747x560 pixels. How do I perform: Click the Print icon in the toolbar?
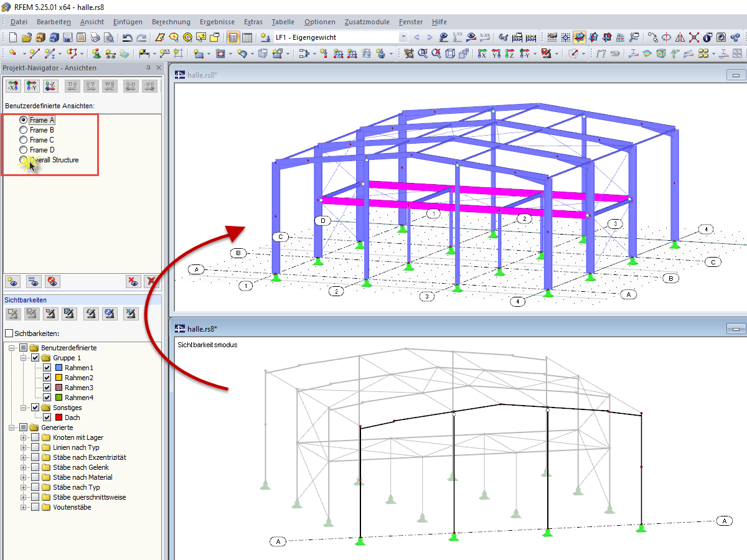(x=95, y=37)
